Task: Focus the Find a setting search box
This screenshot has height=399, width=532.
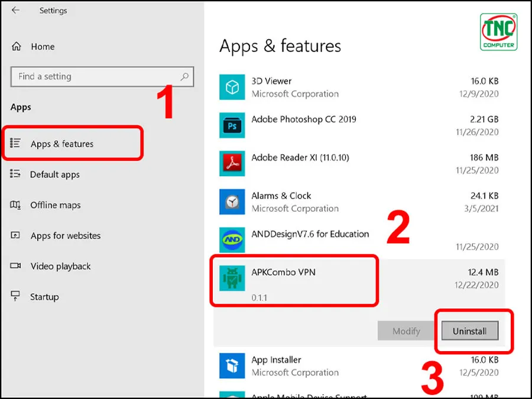Action: tap(102, 77)
